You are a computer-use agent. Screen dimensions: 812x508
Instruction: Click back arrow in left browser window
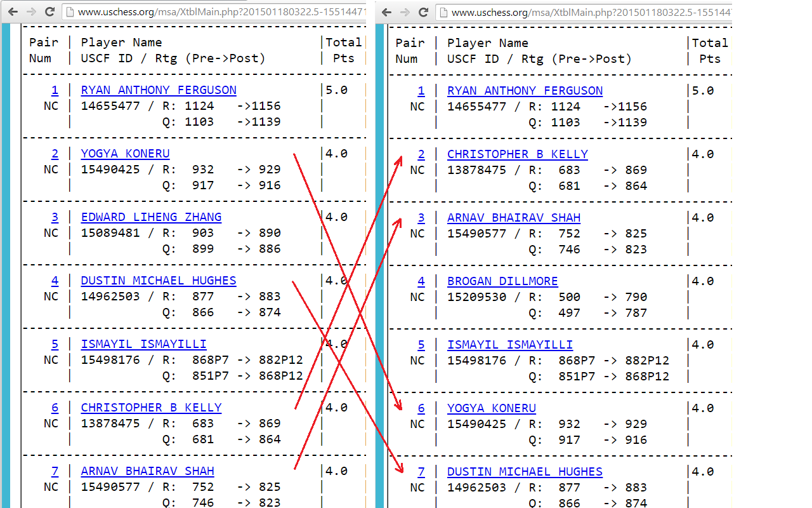[13, 11]
